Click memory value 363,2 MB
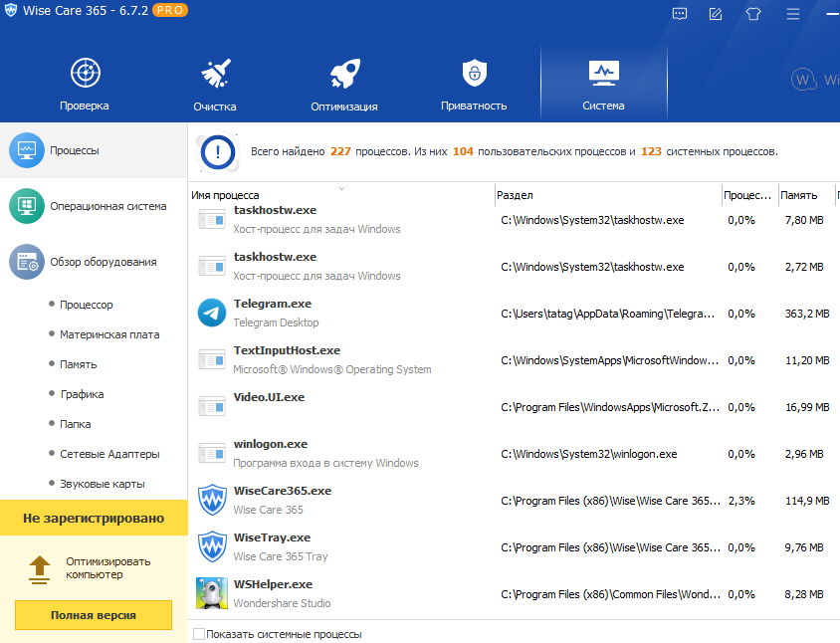 point(807,314)
